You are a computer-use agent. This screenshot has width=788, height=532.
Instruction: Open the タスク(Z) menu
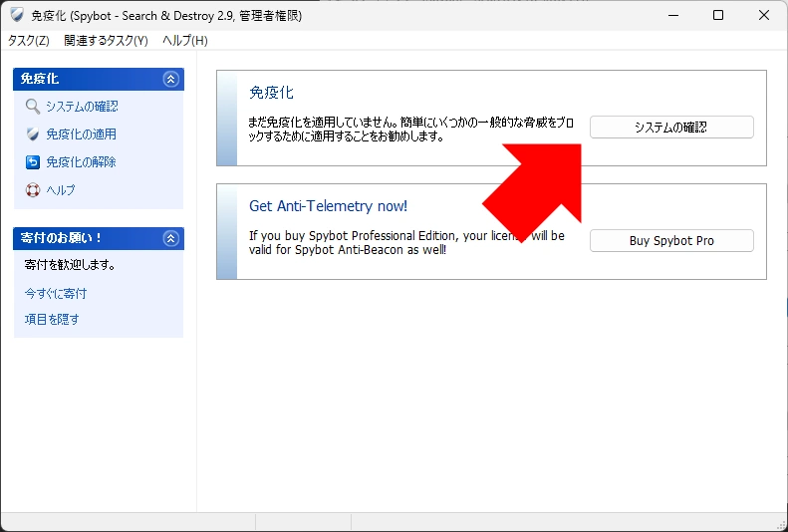[28, 41]
